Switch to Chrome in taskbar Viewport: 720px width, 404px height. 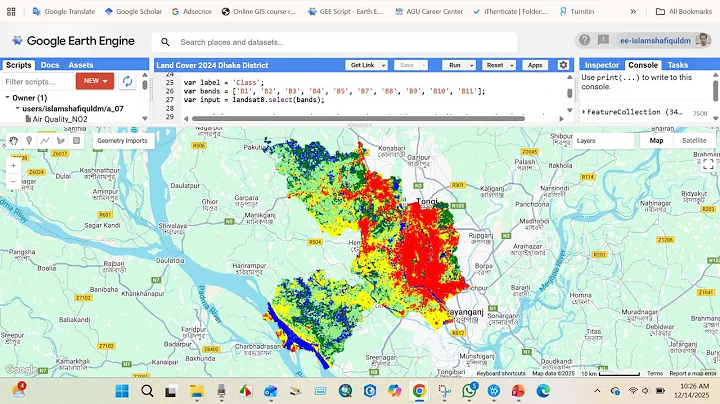click(x=419, y=391)
